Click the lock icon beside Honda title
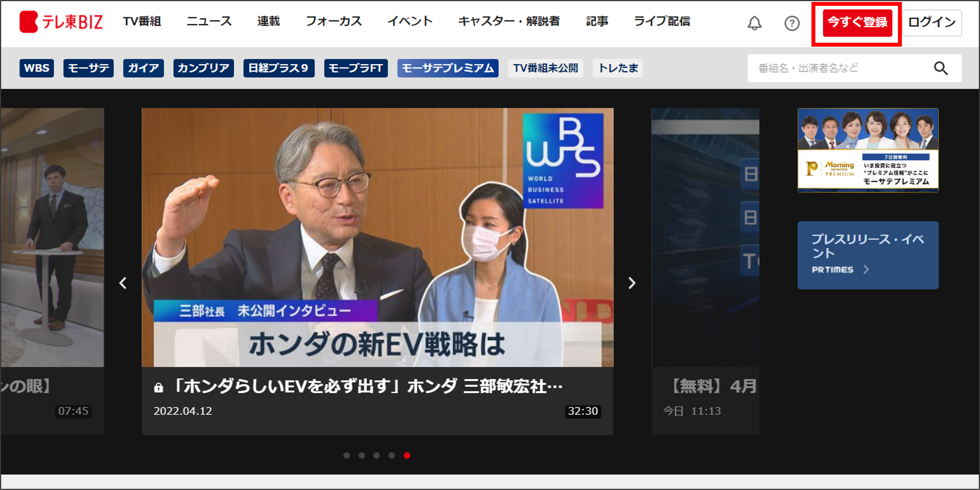 click(159, 388)
